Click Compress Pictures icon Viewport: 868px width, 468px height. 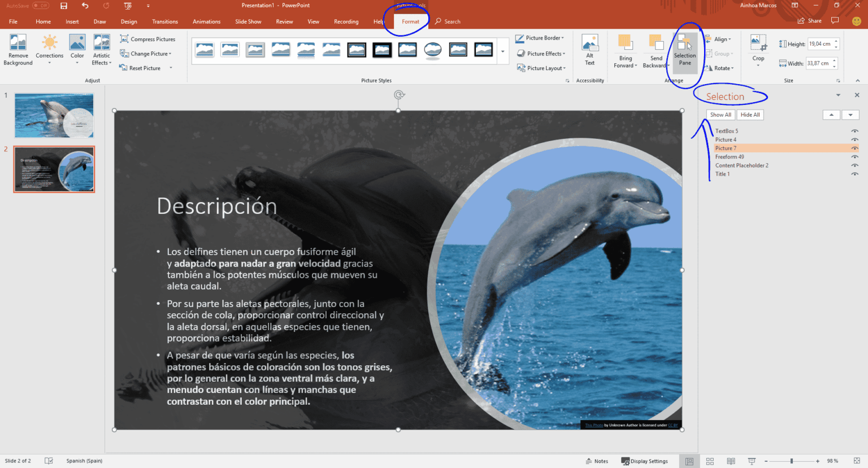coord(124,39)
